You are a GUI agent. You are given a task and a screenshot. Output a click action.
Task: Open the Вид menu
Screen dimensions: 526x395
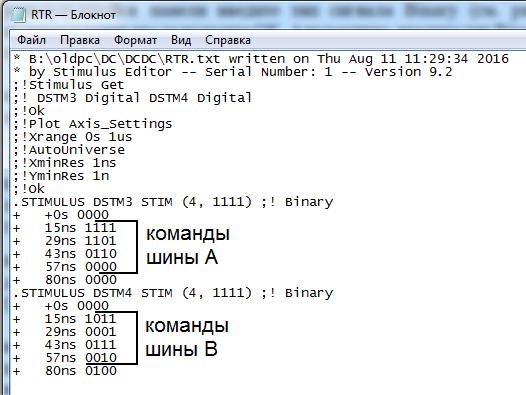(181, 40)
